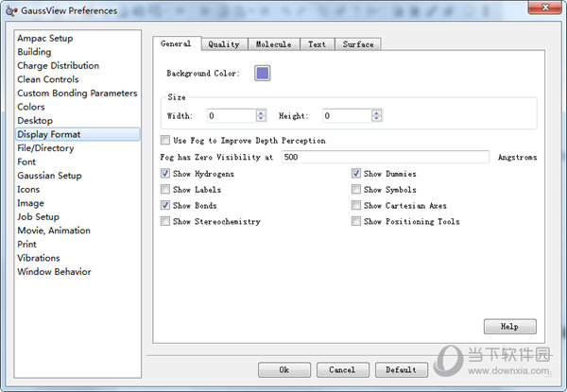Restore settings with the Default button
This screenshot has height=392, width=567.
[x=402, y=370]
